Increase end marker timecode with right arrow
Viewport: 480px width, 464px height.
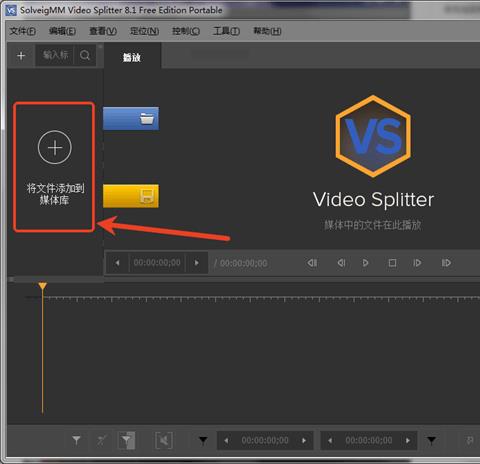pos(408,440)
